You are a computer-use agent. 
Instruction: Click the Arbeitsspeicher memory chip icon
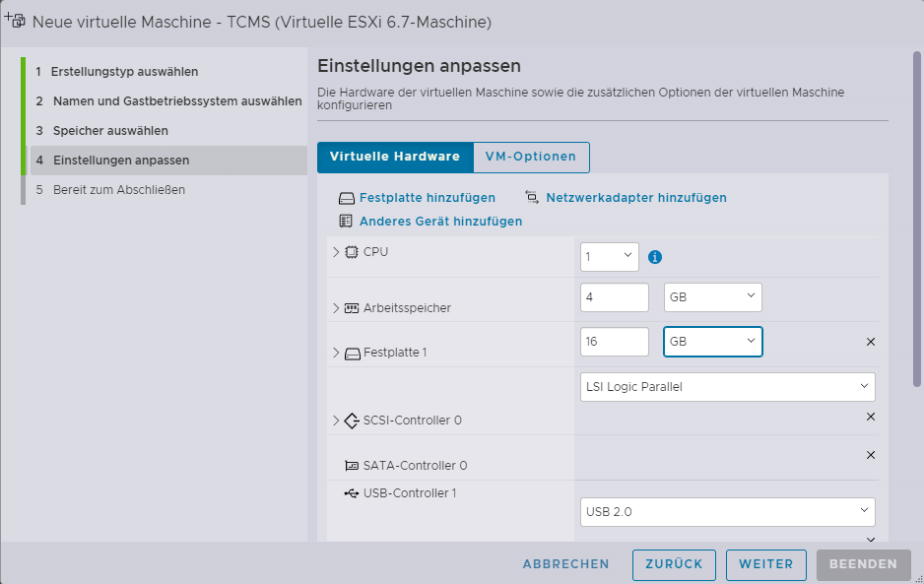(352, 308)
